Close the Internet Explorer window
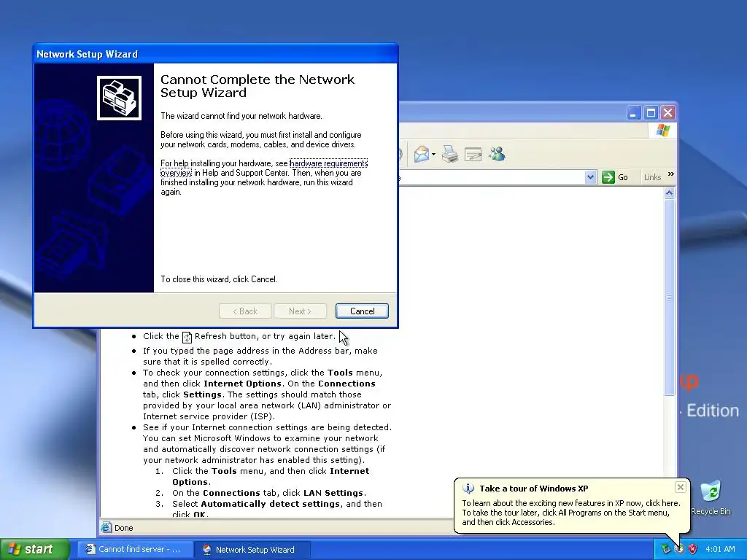 [668, 113]
